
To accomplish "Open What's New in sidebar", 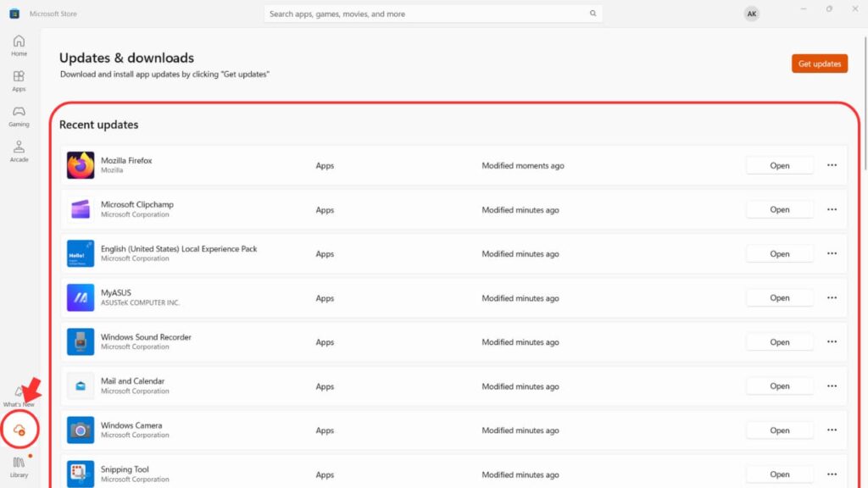I will pos(19,396).
